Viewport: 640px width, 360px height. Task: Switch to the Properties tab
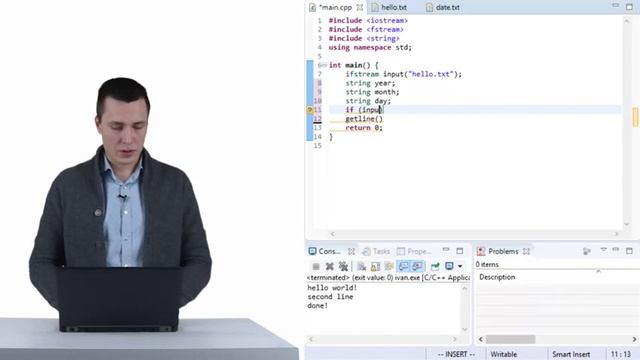tap(414, 251)
